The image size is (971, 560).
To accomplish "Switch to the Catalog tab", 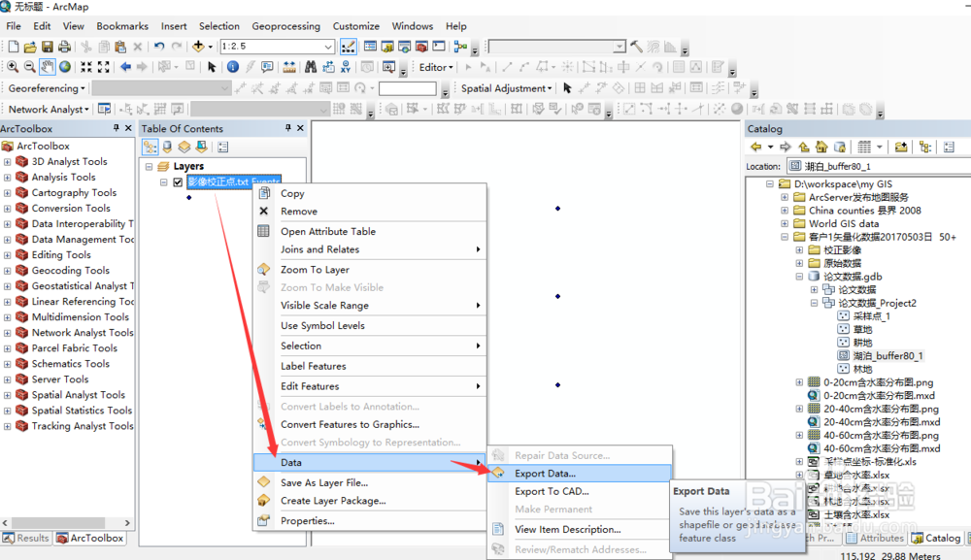I will tap(936, 538).
